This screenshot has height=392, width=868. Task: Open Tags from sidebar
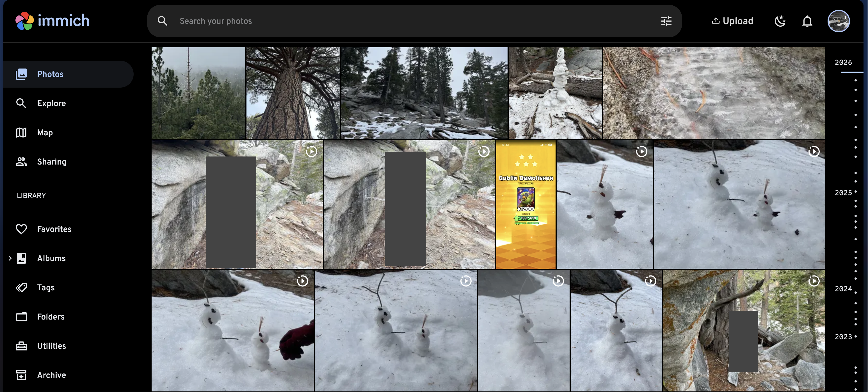(x=45, y=288)
